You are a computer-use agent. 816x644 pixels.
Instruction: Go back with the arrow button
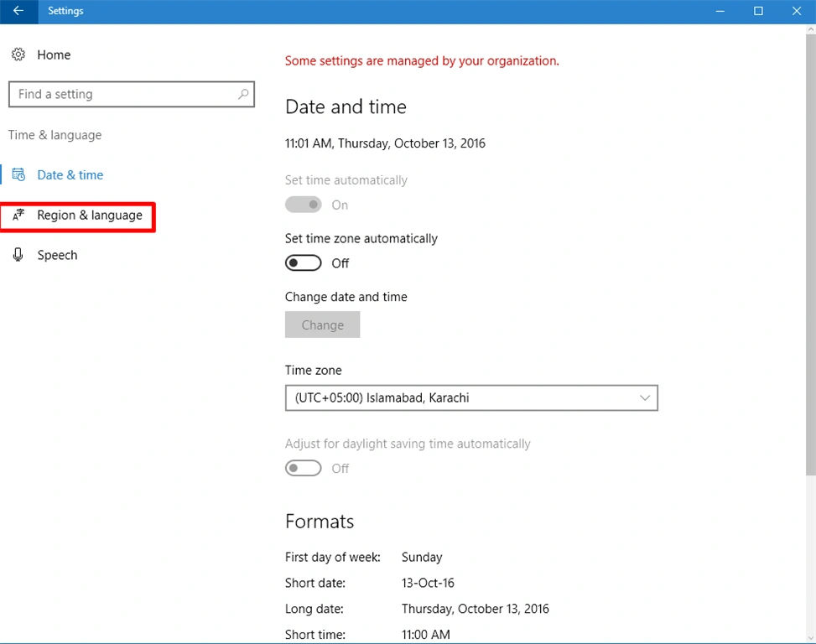point(18,11)
